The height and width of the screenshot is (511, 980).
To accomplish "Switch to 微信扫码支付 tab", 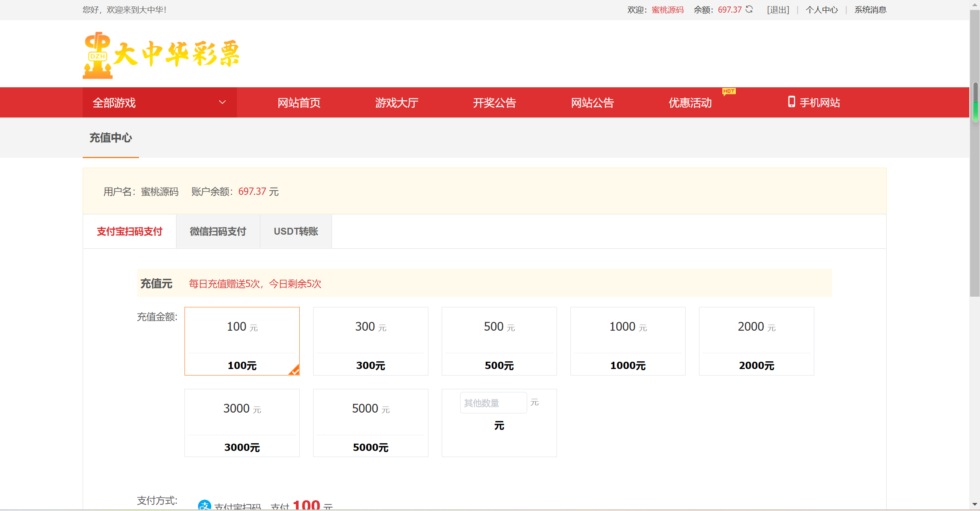I will pyautogui.click(x=218, y=231).
